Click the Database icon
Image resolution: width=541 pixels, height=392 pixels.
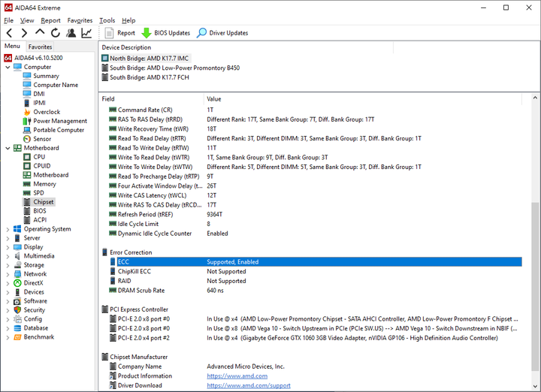(x=17, y=328)
